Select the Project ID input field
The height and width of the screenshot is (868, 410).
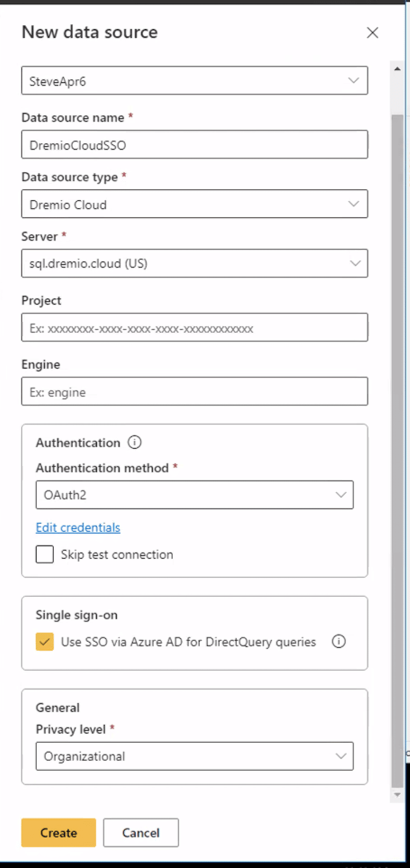pyautogui.click(x=195, y=327)
